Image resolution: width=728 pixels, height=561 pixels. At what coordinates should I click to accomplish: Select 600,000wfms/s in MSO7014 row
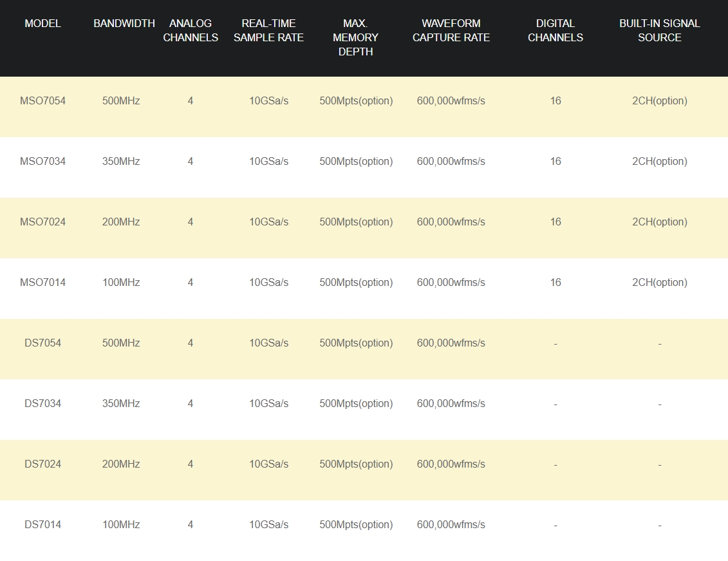451,282
